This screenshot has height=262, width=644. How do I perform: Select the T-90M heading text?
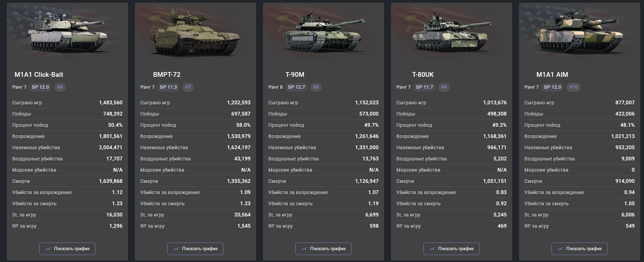coord(295,74)
